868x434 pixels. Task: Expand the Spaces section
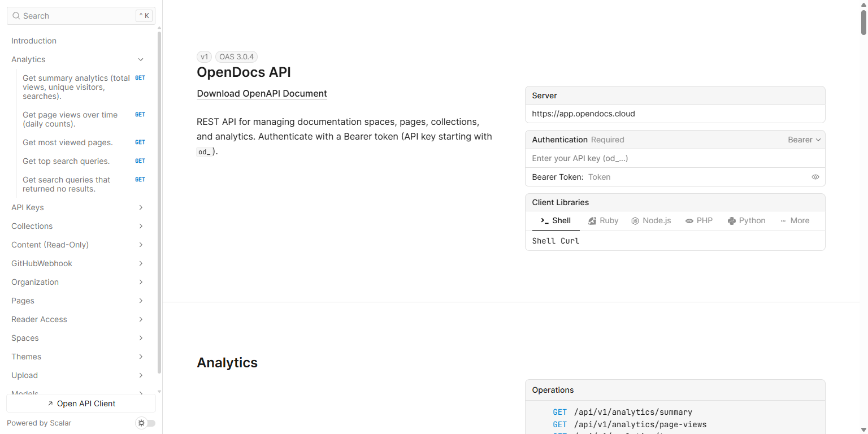point(141,338)
